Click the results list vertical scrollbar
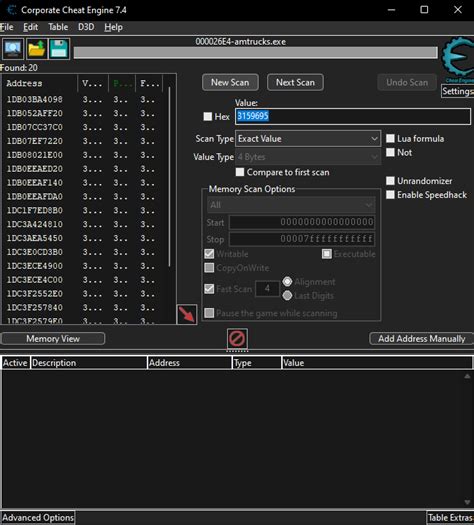The image size is (474, 525). click(170, 177)
